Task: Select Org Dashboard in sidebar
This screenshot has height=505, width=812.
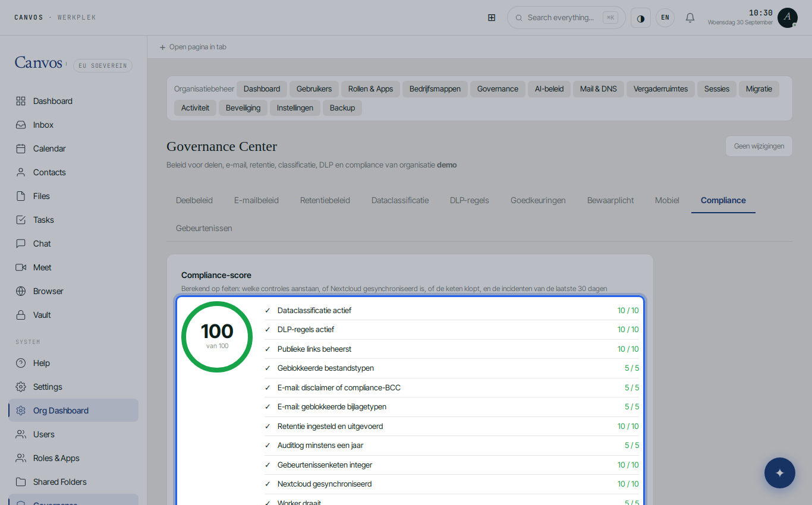Action: pyautogui.click(x=74, y=411)
